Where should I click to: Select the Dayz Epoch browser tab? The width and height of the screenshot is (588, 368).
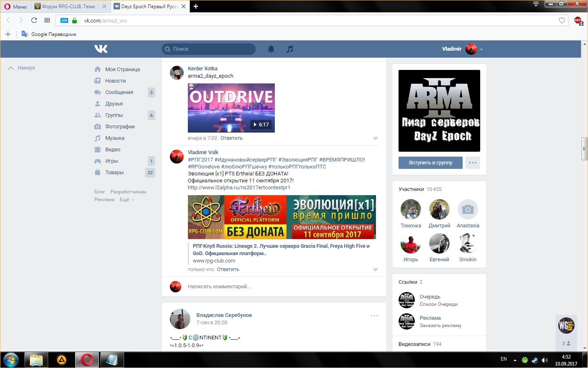[150, 7]
